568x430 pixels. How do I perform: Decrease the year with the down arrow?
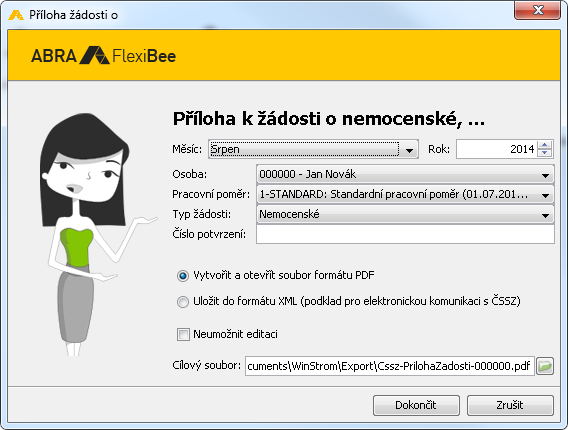tap(544, 153)
